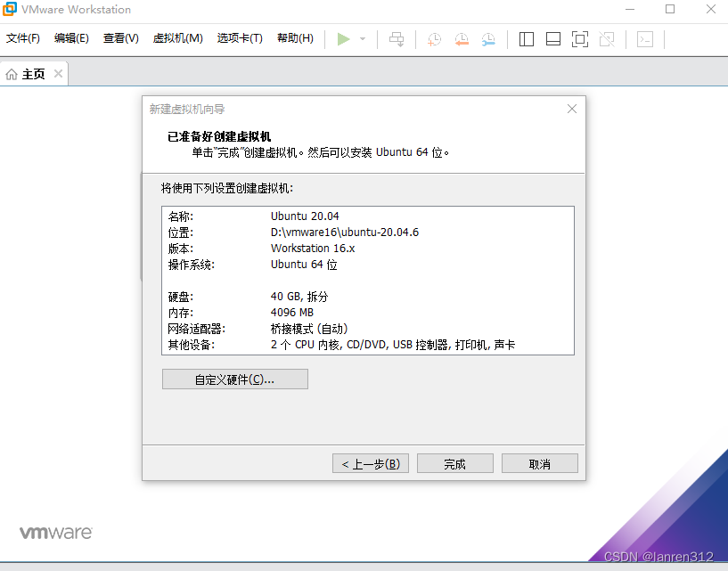Close the 新建虚拟机向导 dialog
This screenshot has height=571, width=728.
[x=572, y=109]
